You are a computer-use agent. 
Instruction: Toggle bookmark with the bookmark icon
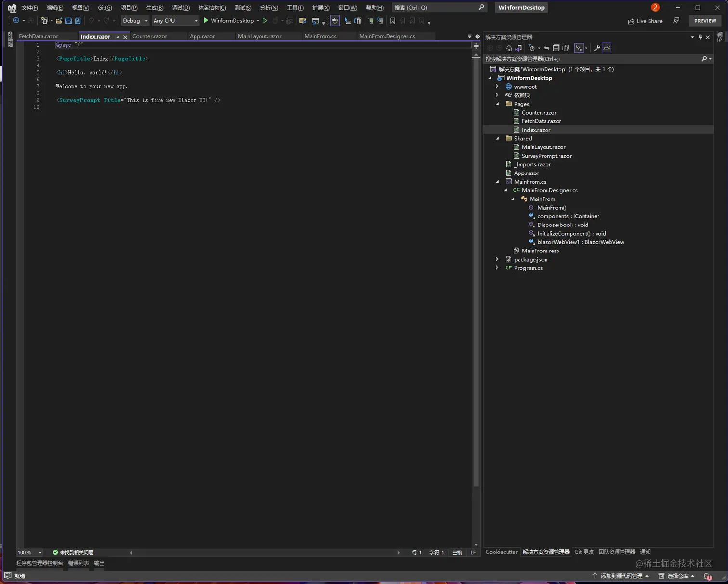coord(393,21)
